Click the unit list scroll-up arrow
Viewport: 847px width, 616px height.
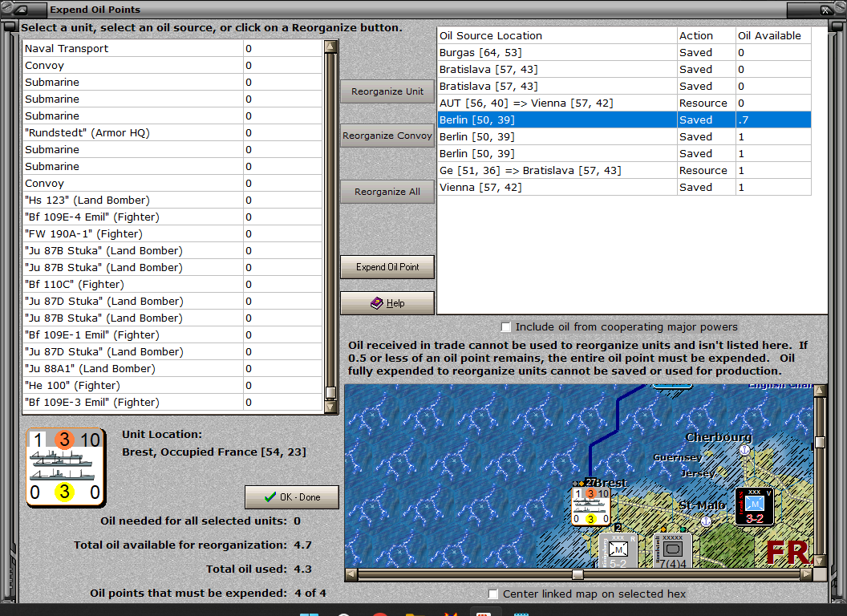click(330, 47)
